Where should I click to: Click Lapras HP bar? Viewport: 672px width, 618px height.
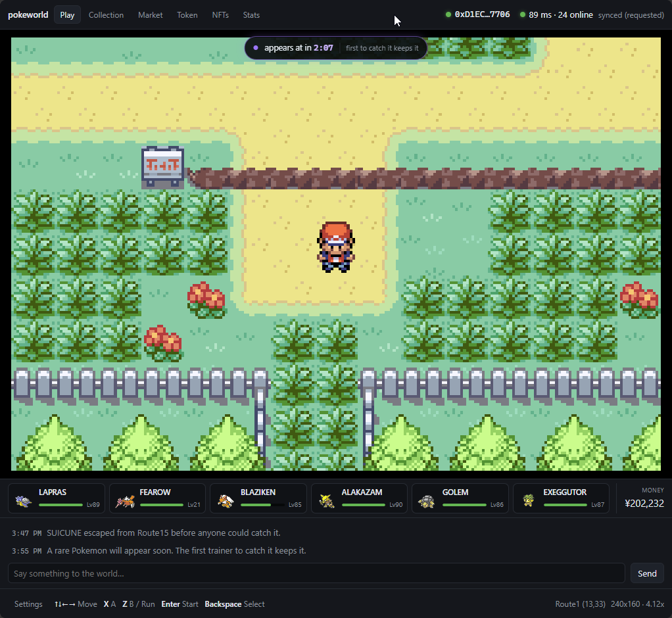coord(61,505)
